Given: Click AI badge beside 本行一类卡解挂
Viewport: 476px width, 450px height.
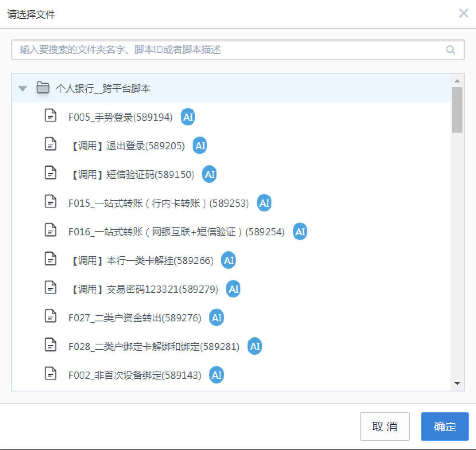Looking at the screenshot, I should coord(228,260).
